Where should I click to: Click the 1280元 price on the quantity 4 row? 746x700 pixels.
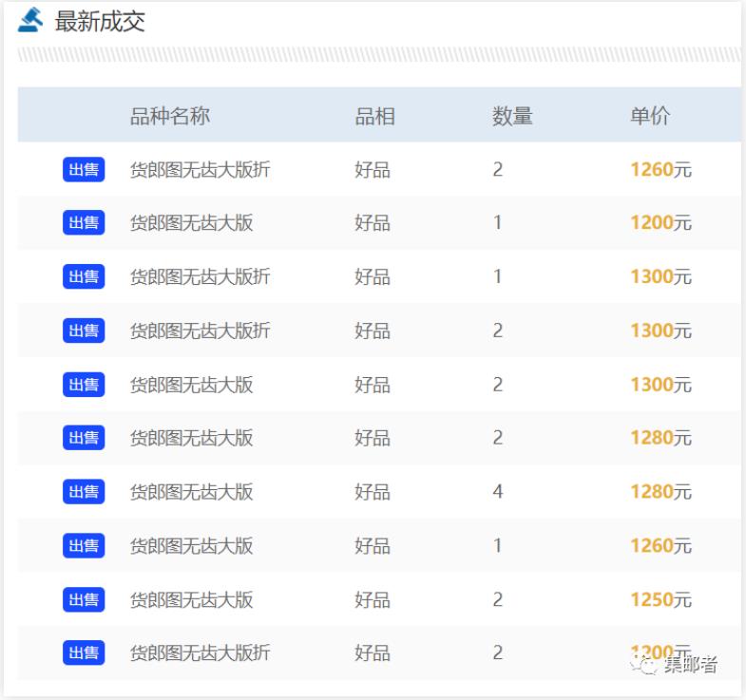(660, 492)
